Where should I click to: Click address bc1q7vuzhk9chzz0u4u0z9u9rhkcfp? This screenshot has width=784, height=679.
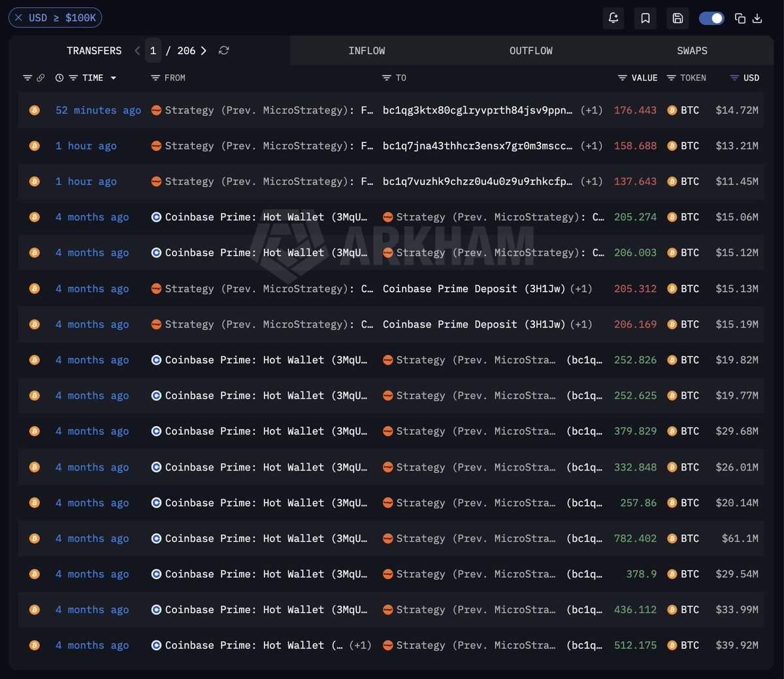point(478,181)
